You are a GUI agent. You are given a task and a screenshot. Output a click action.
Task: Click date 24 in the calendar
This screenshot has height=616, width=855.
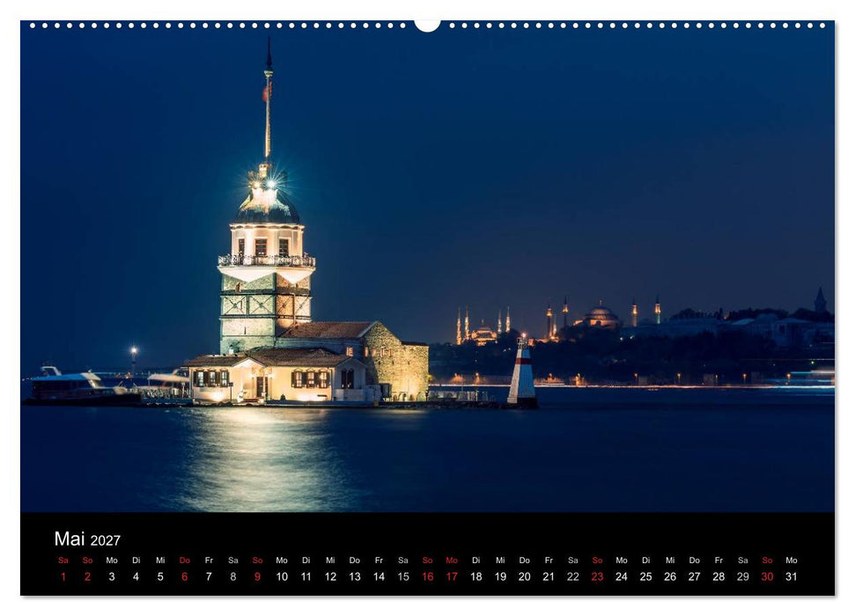pos(622,576)
